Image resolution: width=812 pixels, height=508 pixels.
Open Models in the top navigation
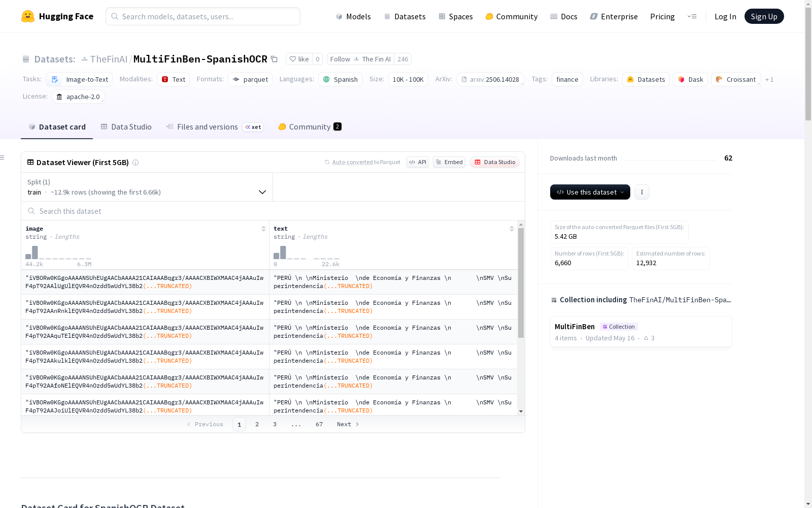click(x=353, y=16)
